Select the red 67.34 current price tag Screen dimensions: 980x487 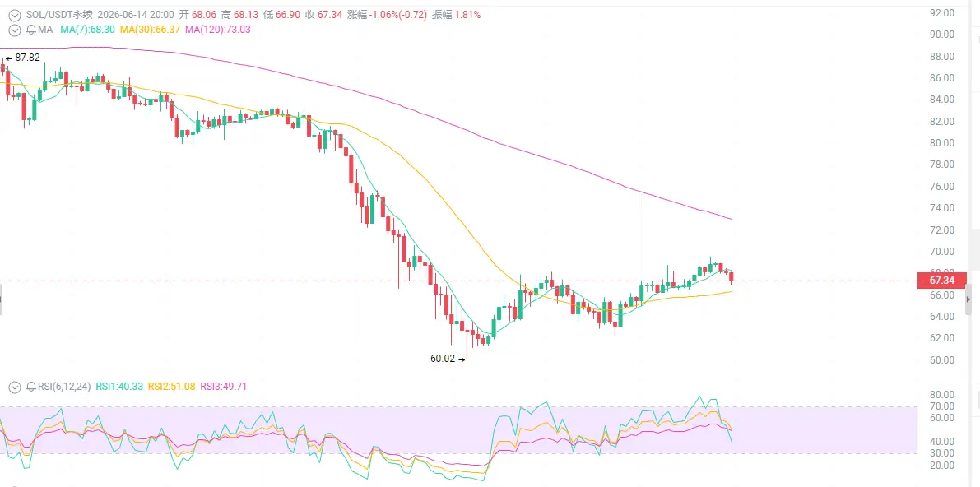click(x=941, y=280)
